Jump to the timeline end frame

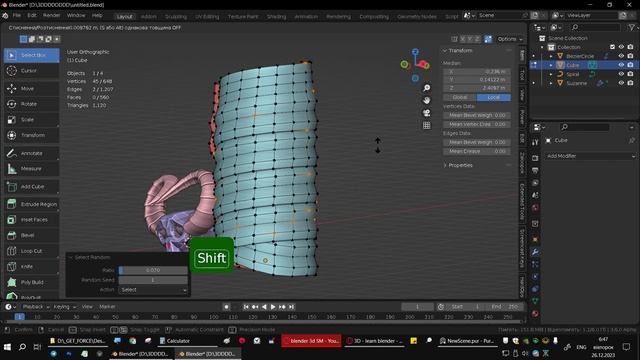(x=291, y=307)
